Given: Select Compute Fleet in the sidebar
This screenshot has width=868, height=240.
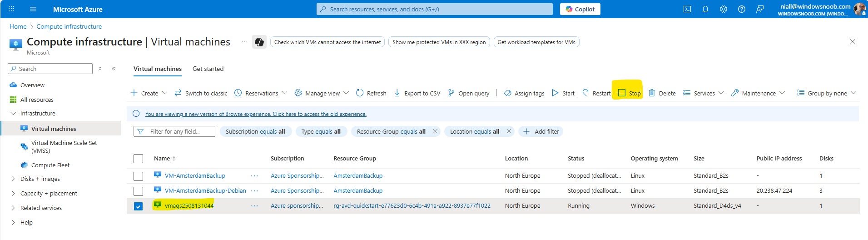Looking at the screenshot, I should (x=50, y=165).
